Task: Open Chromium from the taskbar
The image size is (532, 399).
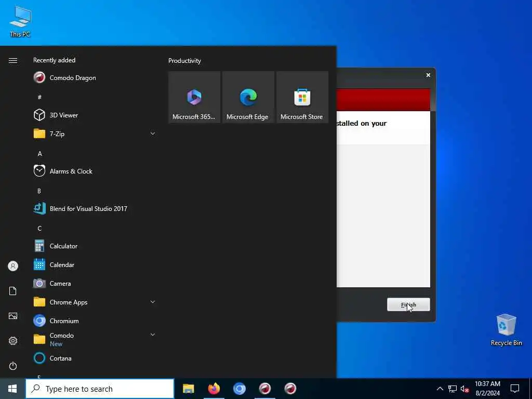Action: coord(239,389)
